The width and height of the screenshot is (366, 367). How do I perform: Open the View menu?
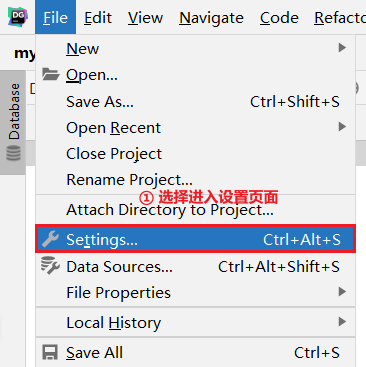pos(145,18)
